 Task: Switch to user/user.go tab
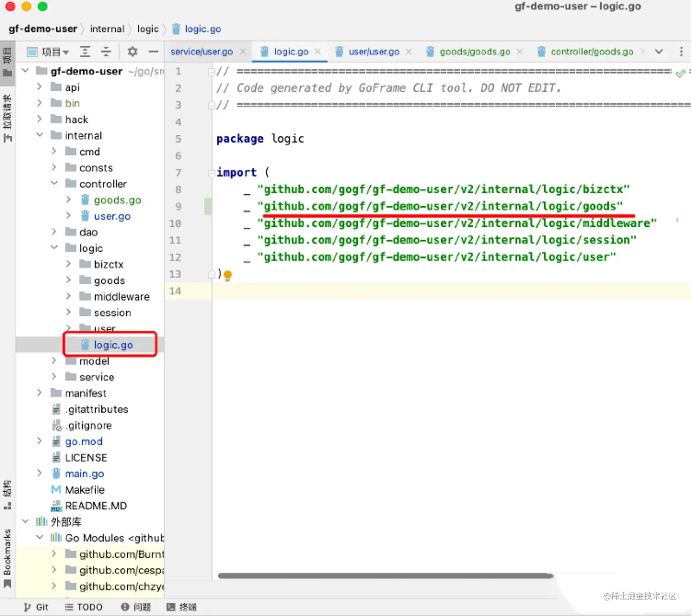click(x=374, y=52)
